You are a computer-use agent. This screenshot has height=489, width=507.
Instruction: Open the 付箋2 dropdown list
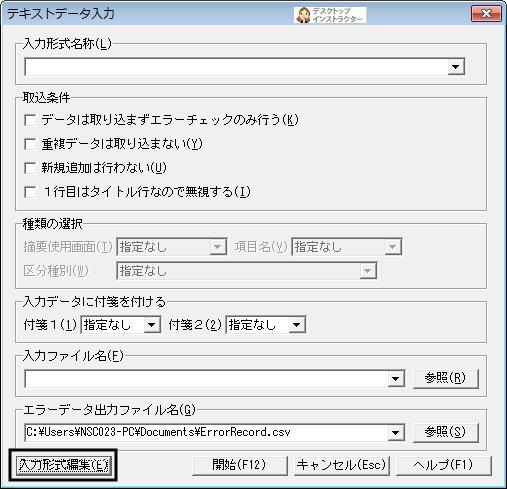point(297,325)
